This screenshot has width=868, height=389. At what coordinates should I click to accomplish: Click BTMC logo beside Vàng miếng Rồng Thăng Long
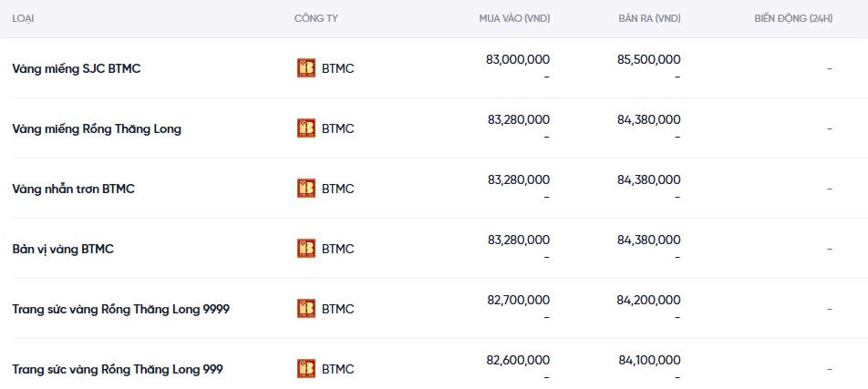(x=306, y=128)
